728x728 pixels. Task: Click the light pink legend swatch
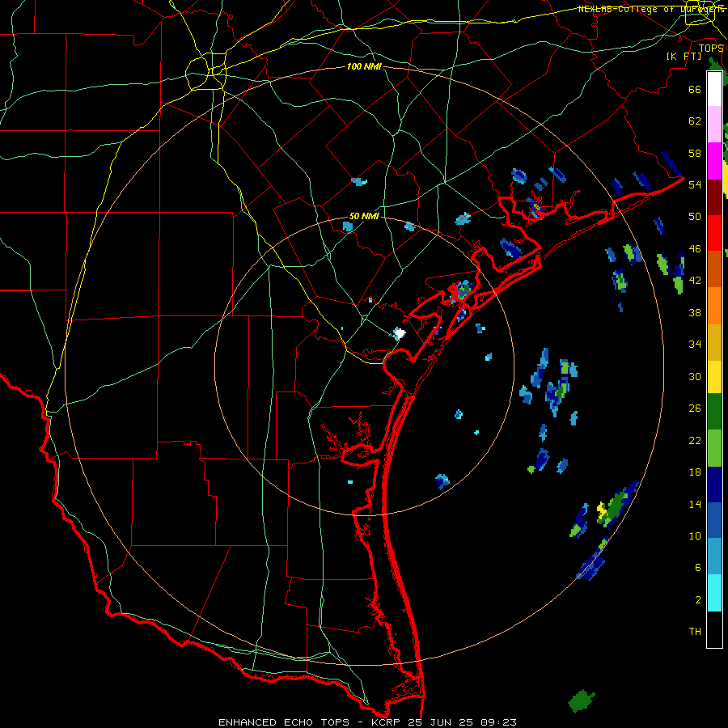pos(714,125)
